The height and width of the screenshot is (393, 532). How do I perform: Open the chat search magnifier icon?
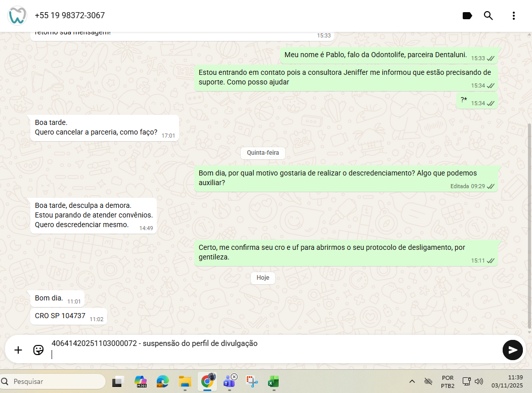click(488, 16)
